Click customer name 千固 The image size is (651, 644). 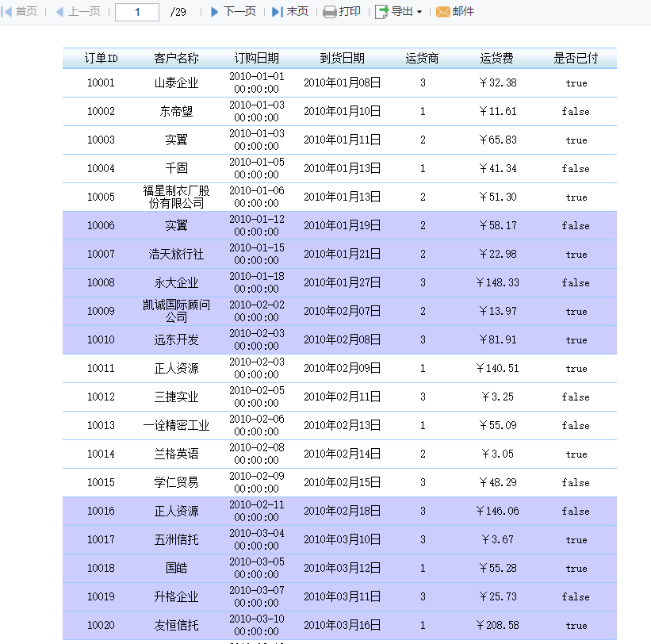[176, 168]
